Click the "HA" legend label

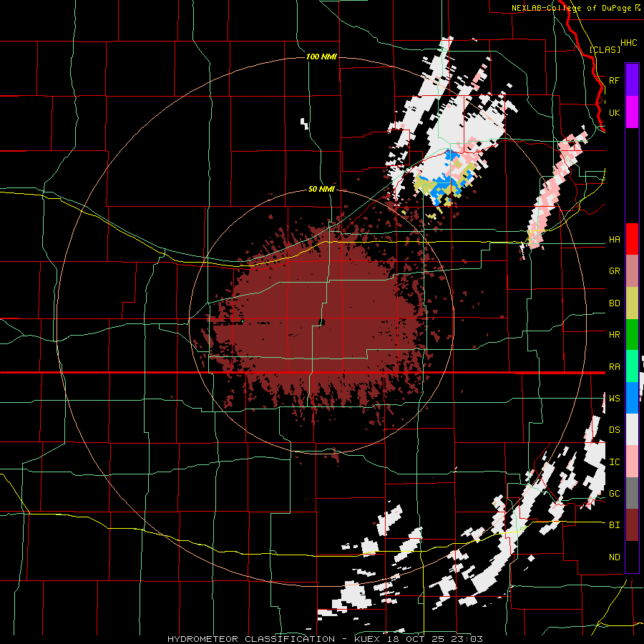(x=614, y=240)
